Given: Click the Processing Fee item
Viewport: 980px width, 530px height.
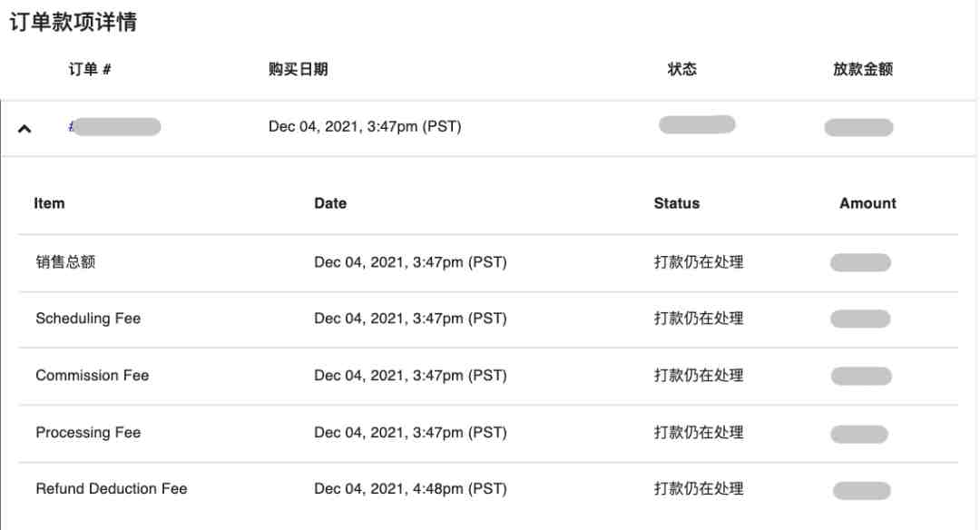Looking at the screenshot, I should 88,433.
